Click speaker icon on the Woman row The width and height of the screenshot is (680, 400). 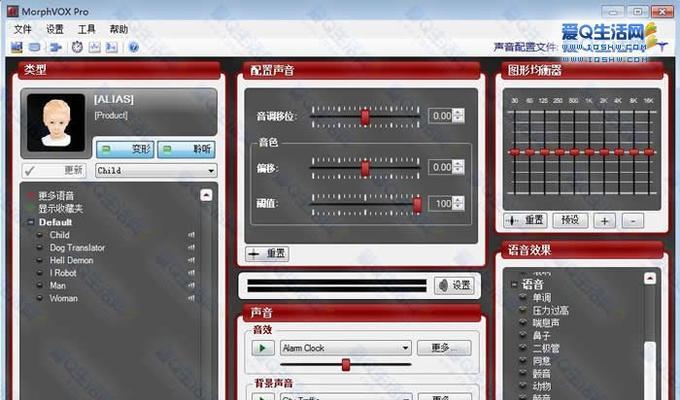coord(191,298)
